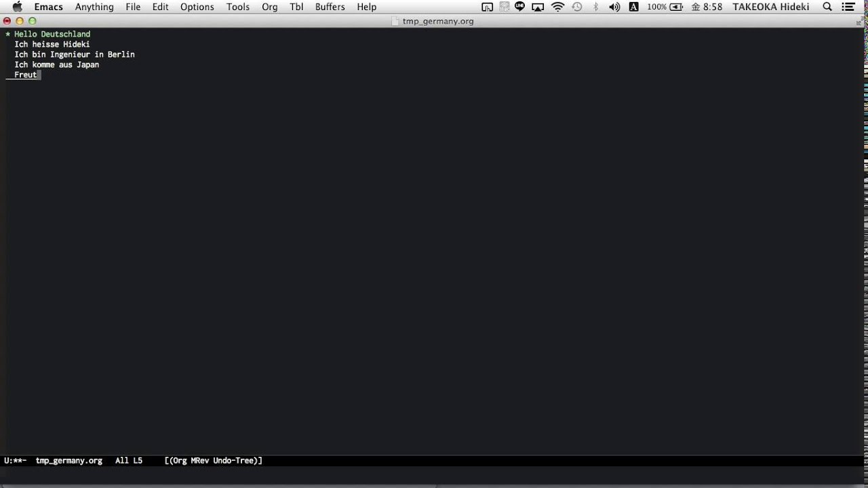Click the U:**- mode line status indicator
The image size is (868, 488).
tap(15, 460)
